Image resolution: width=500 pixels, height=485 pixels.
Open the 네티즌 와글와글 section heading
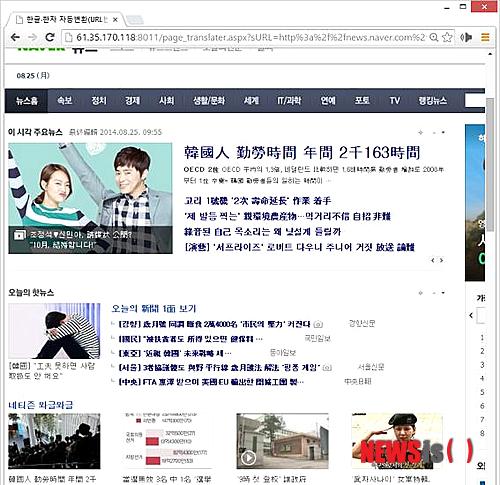[x=41, y=405]
